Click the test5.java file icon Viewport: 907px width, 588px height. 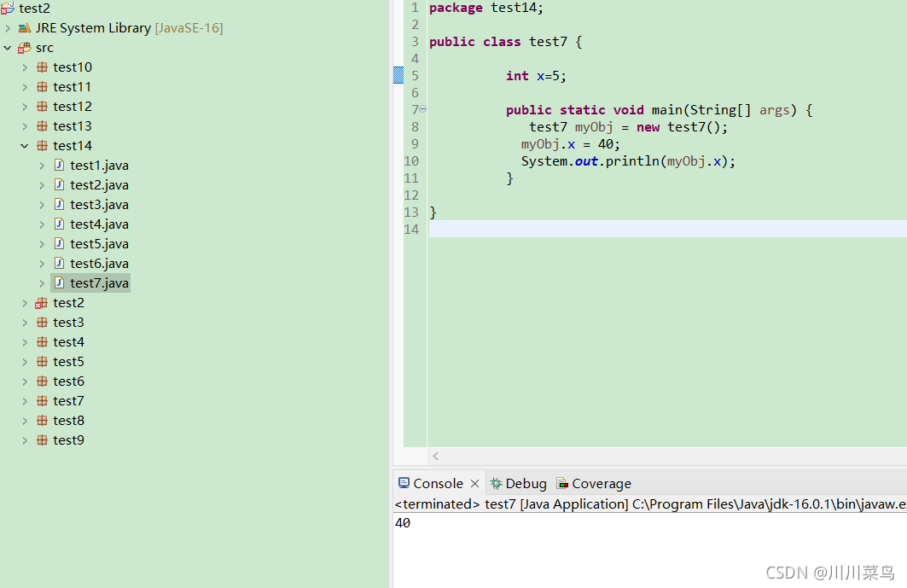(59, 244)
